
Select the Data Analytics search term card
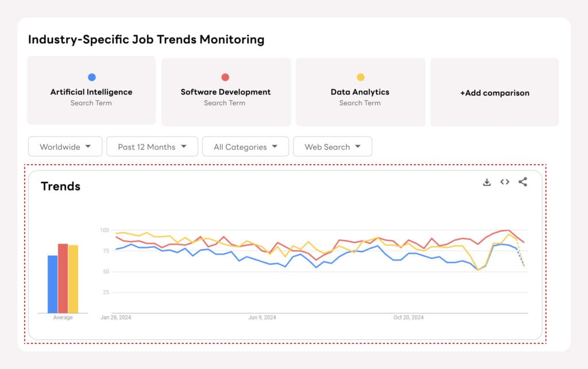[x=360, y=92]
